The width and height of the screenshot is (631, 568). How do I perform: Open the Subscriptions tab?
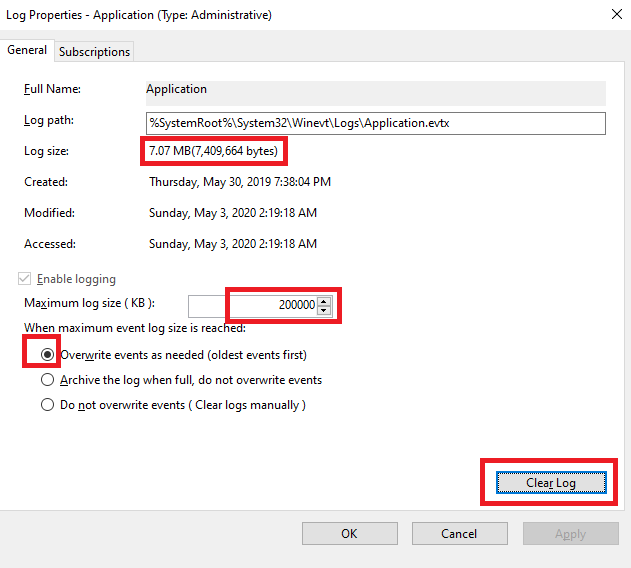(94, 52)
